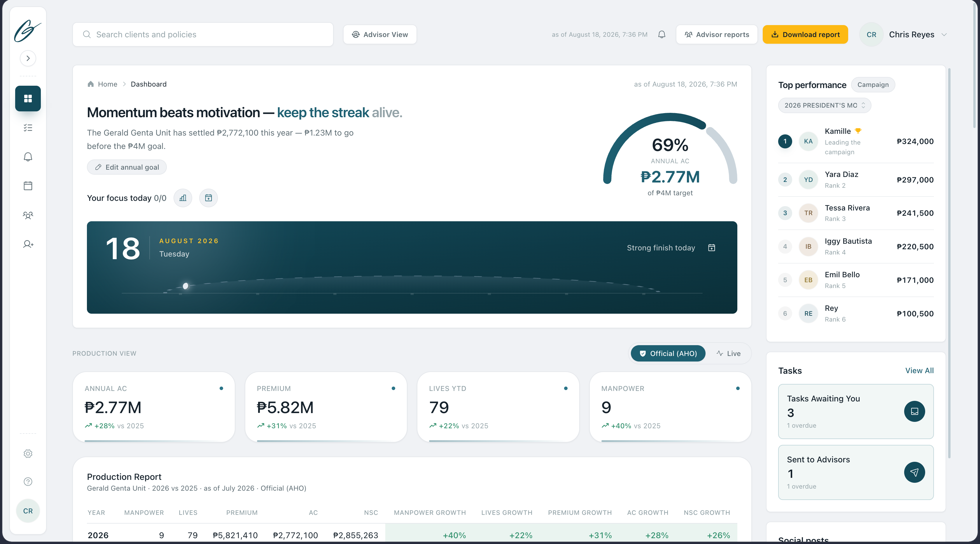Click the NSC GROWTH column header
The image size is (980, 544).
[706, 513]
